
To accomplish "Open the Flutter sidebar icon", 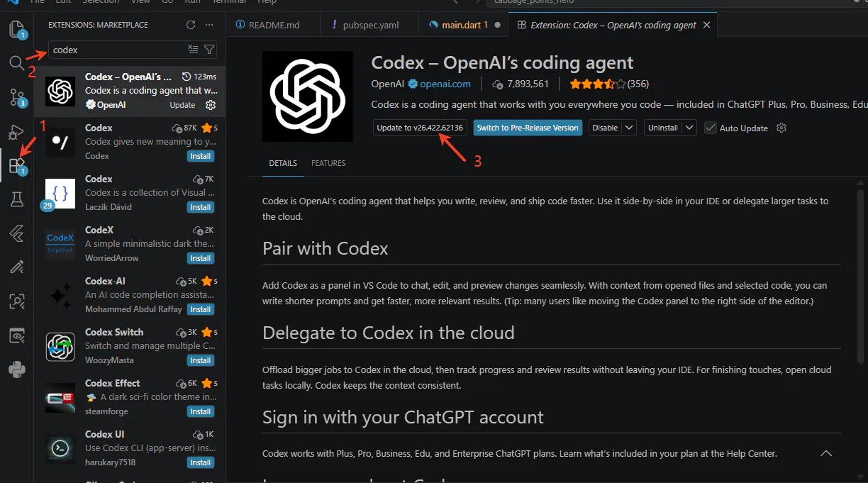I will tap(16, 233).
